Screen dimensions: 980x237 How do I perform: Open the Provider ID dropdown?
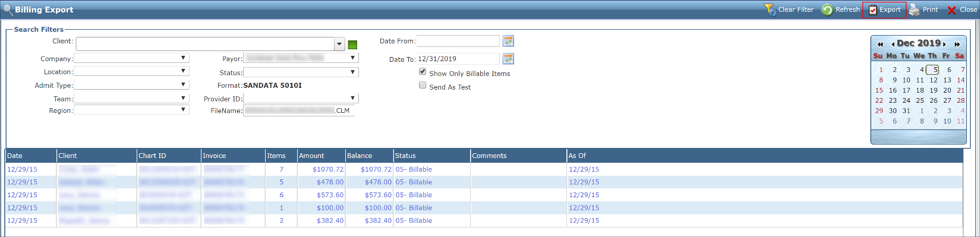pos(352,98)
